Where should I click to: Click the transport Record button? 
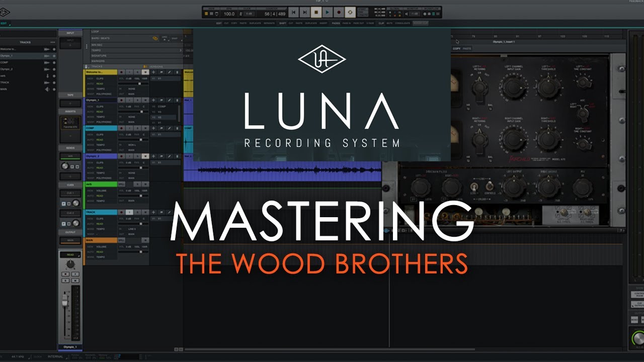(339, 12)
